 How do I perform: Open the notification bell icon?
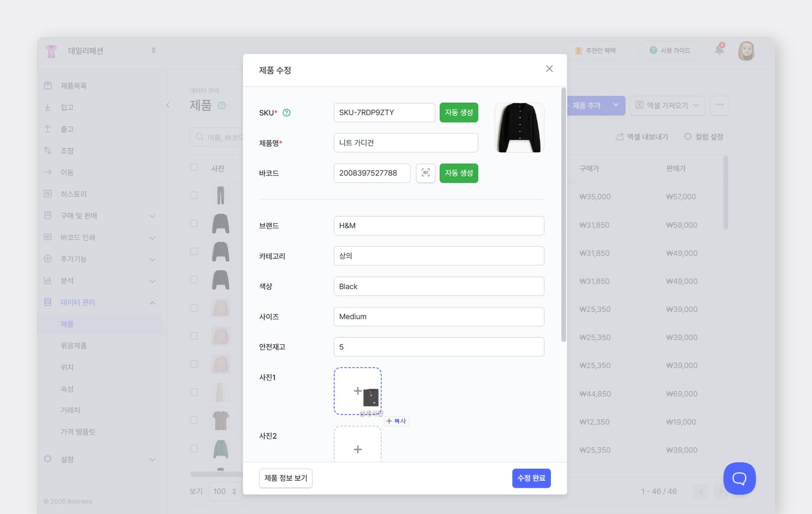click(x=719, y=50)
